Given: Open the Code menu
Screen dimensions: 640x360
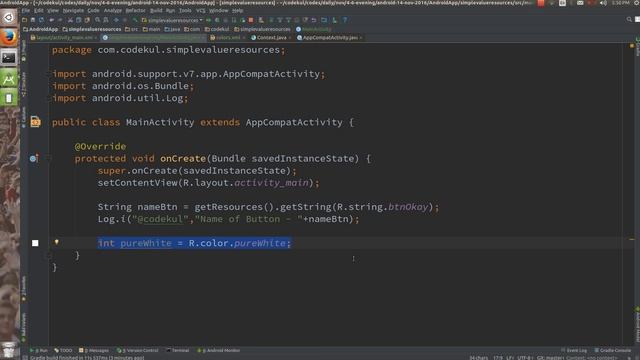Looking at the screenshot, I should [x=93, y=11].
